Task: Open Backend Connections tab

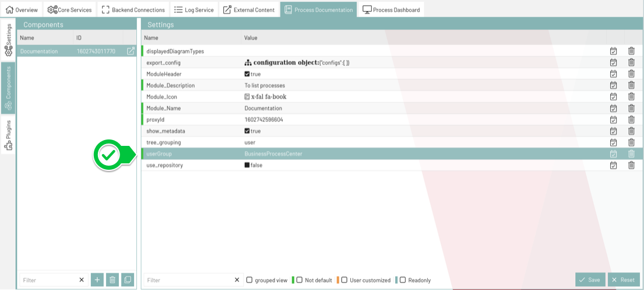Action: [133, 9]
